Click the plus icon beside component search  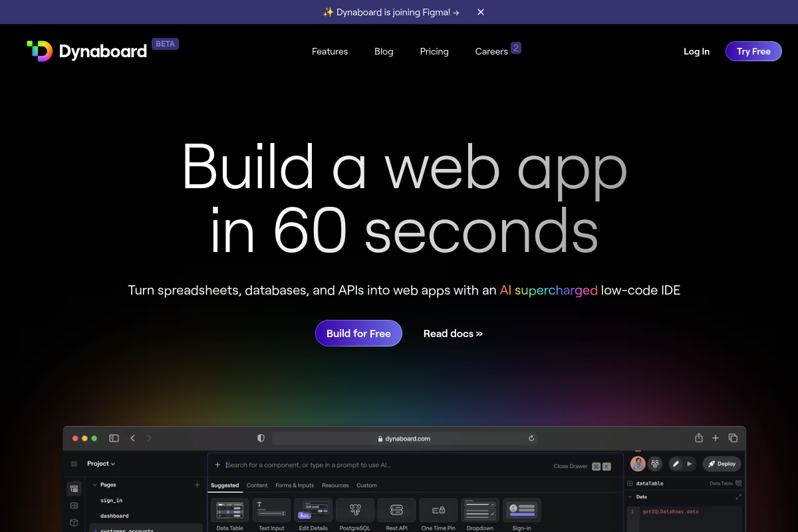217,465
